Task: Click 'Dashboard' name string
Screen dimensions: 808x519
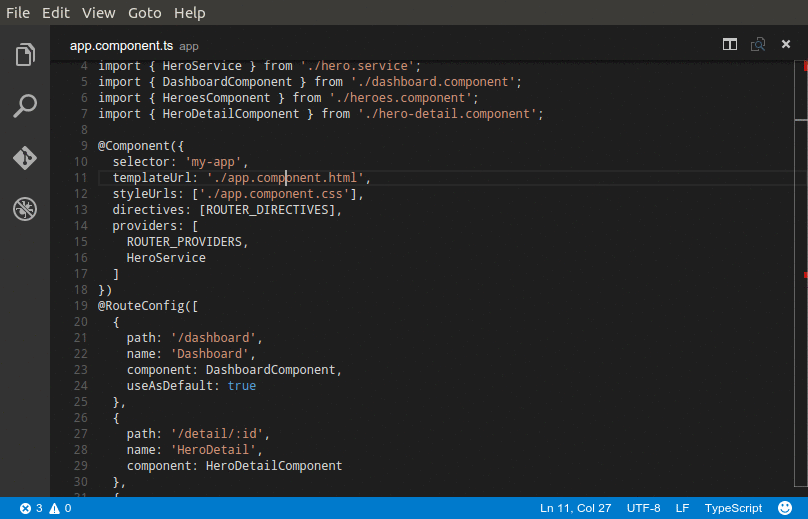Action: point(210,354)
